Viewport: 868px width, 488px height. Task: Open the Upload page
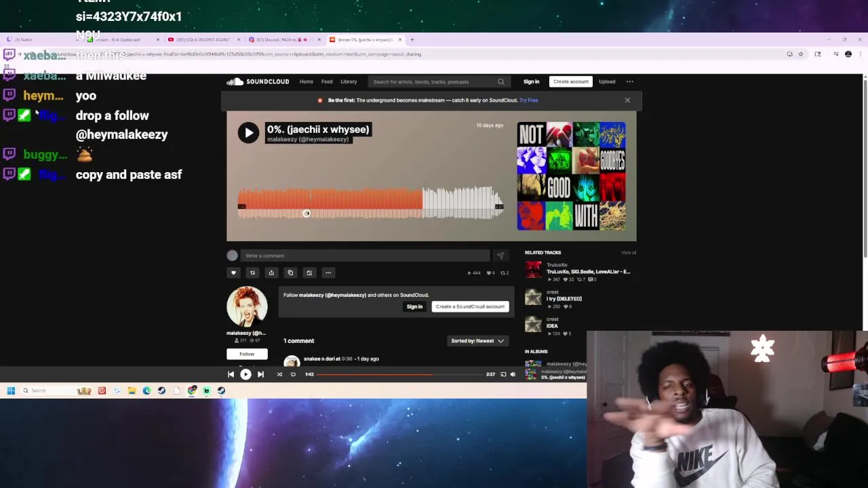607,81
